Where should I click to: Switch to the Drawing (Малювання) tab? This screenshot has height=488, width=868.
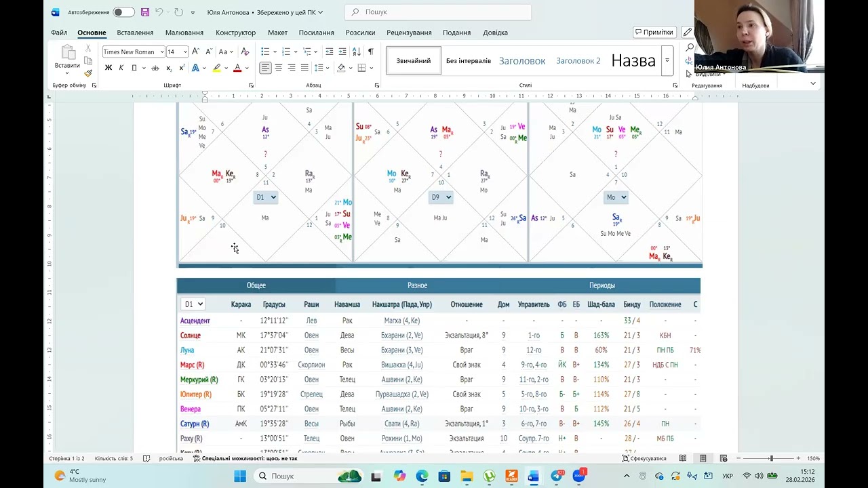184,33
